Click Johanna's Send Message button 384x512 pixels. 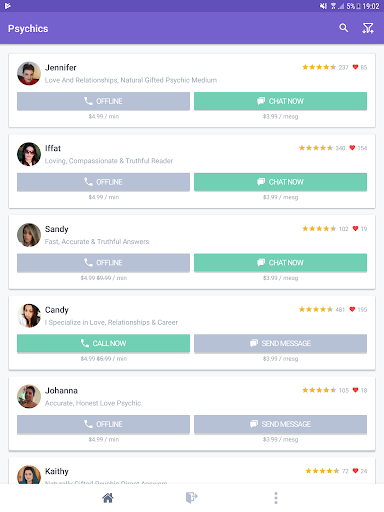[280, 424]
